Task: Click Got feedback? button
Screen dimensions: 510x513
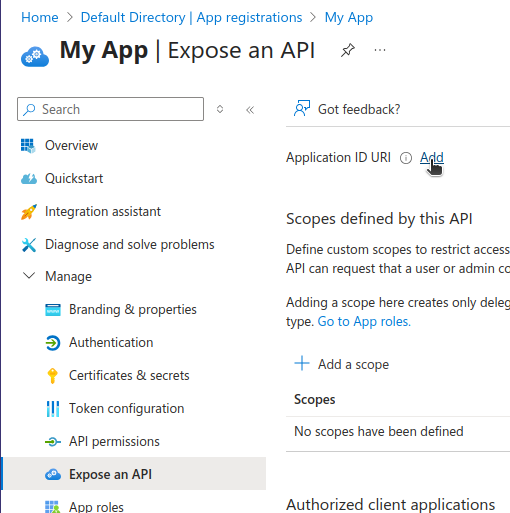Action: [x=347, y=109]
